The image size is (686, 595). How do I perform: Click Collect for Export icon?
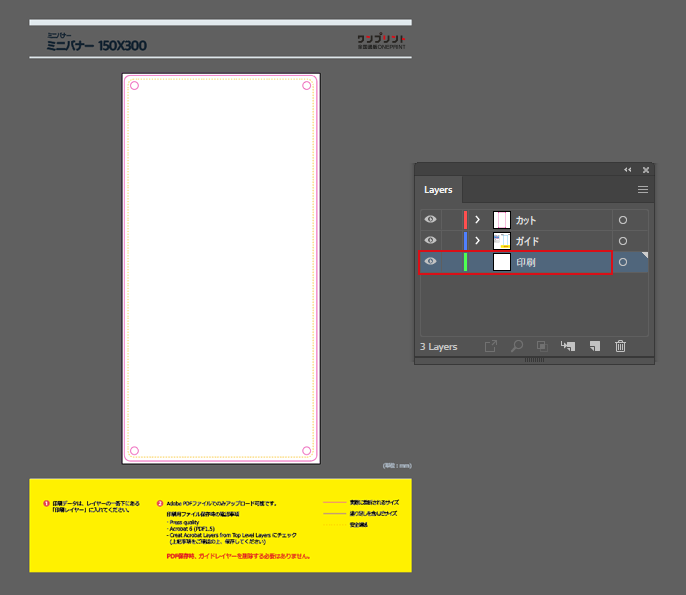490,346
